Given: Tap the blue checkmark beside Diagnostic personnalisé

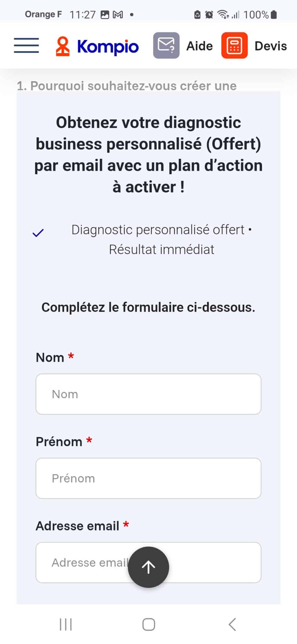Looking at the screenshot, I should pyautogui.click(x=38, y=233).
